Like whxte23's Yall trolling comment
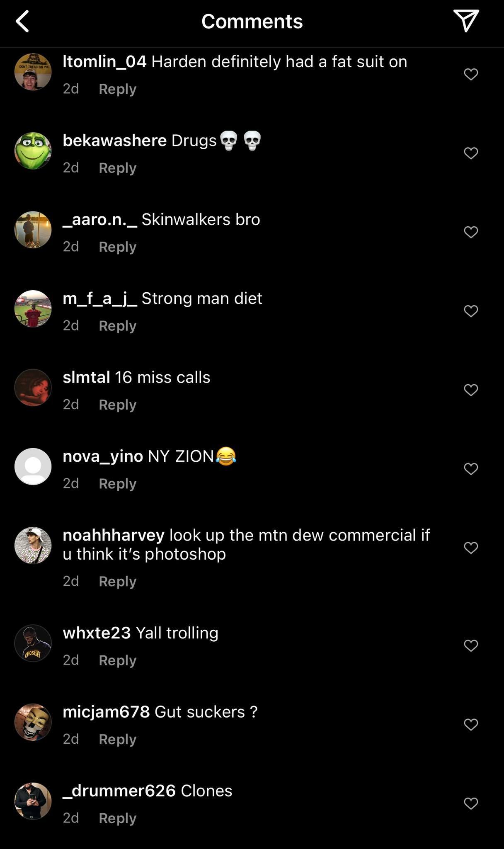The image size is (504, 849). coord(471,645)
